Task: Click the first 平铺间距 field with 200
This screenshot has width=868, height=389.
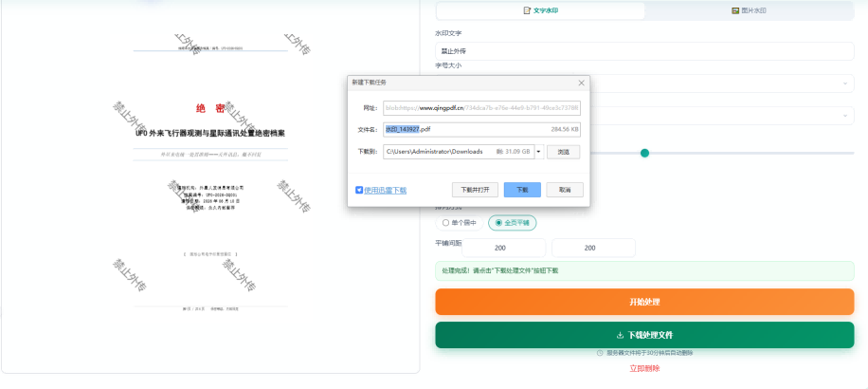Action: point(504,248)
